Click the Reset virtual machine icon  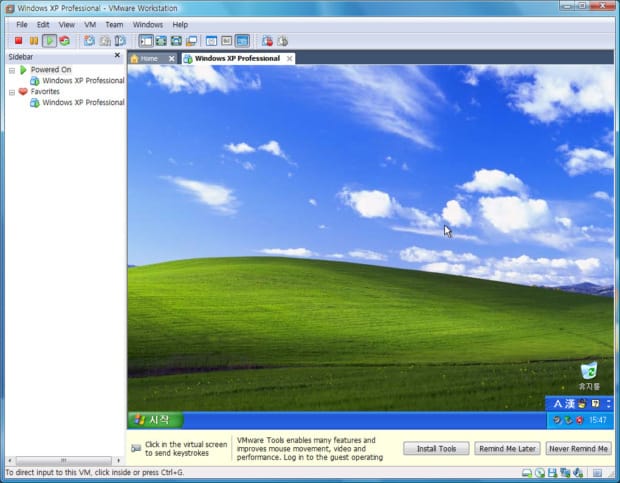click(64, 41)
